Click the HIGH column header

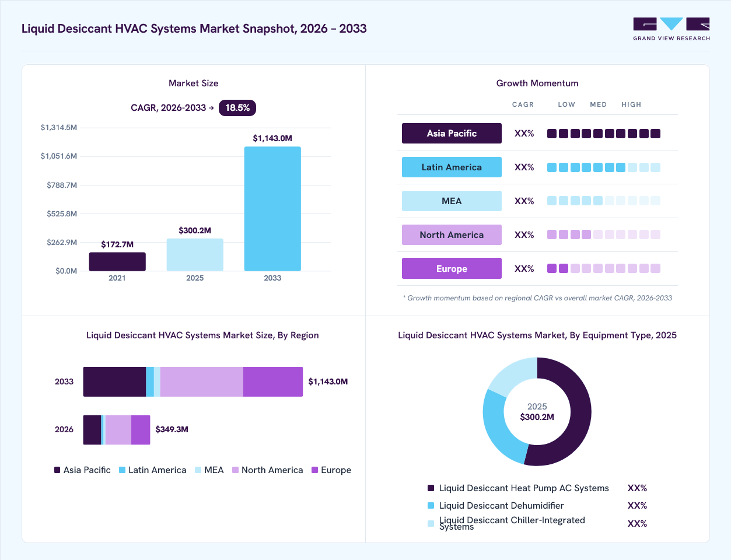[631, 104]
